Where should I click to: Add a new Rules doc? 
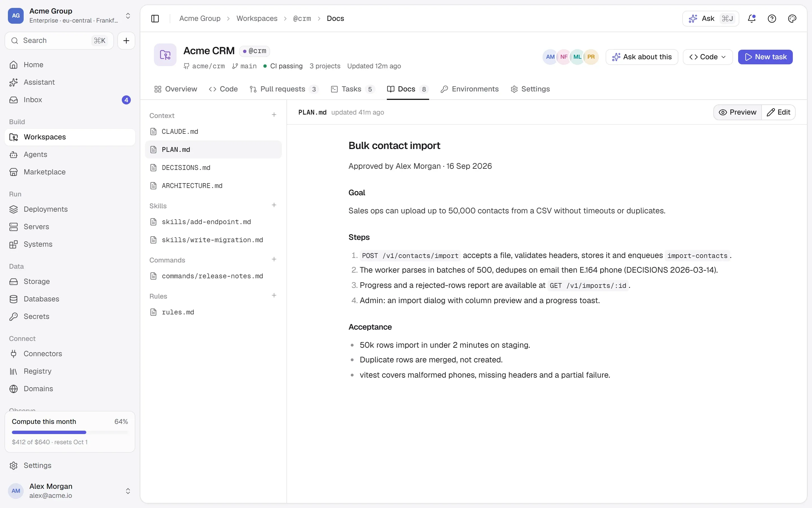coord(274,296)
